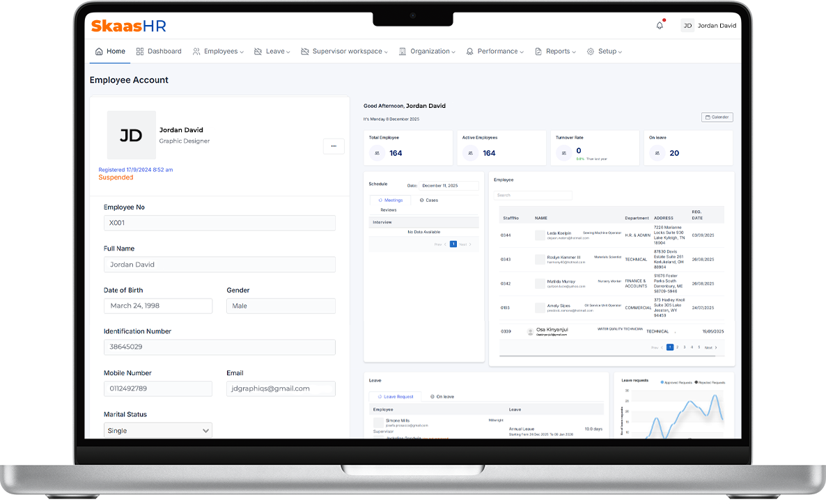The width and height of the screenshot is (826, 504).
Task: Go to page 2 of Employee table
Action: click(x=677, y=347)
